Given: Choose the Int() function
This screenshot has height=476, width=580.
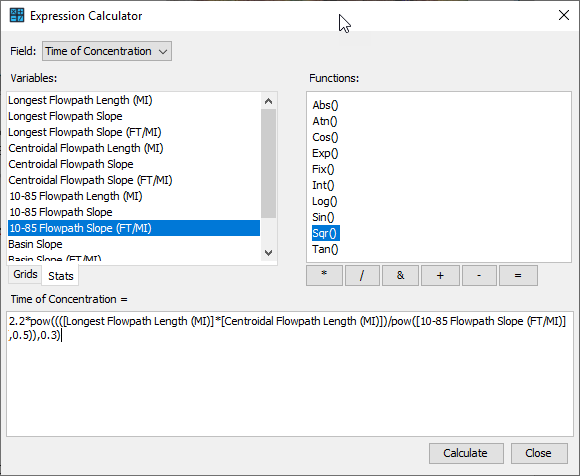Looking at the screenshot, I should (323, 185).
